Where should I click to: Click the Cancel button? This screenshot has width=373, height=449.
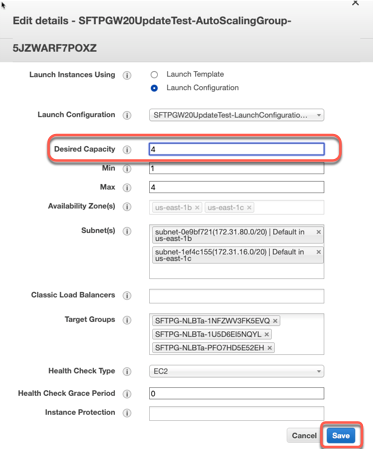(304, 436)
